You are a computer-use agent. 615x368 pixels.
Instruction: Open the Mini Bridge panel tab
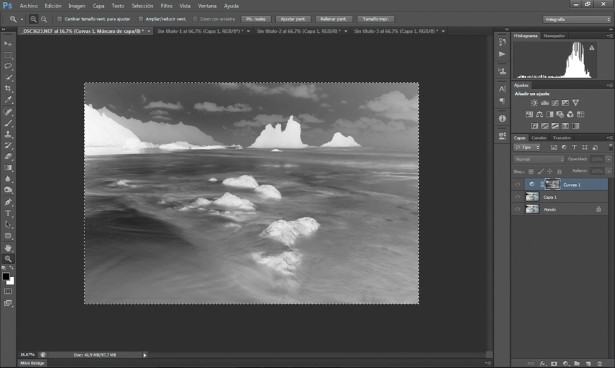(32, 363)
